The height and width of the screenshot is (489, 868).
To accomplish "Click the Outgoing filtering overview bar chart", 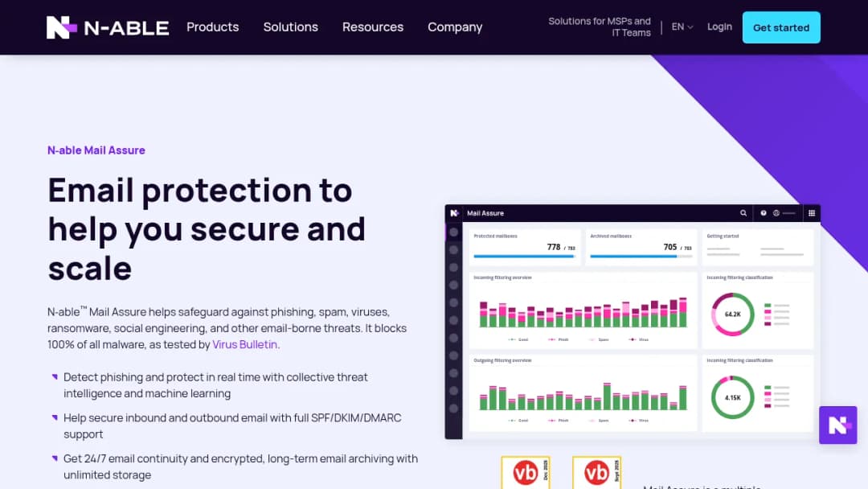I will [x=583, y=396].
